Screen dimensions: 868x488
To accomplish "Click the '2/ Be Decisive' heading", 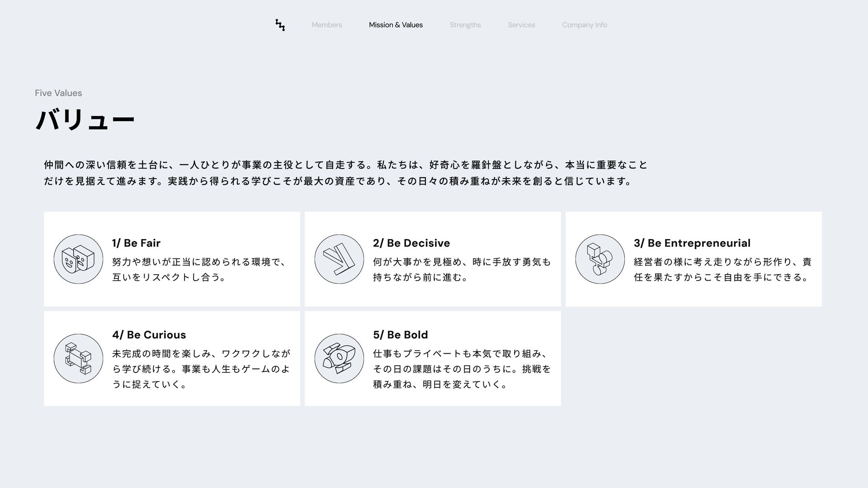I will pyautogui.click(x=411, y=243).
